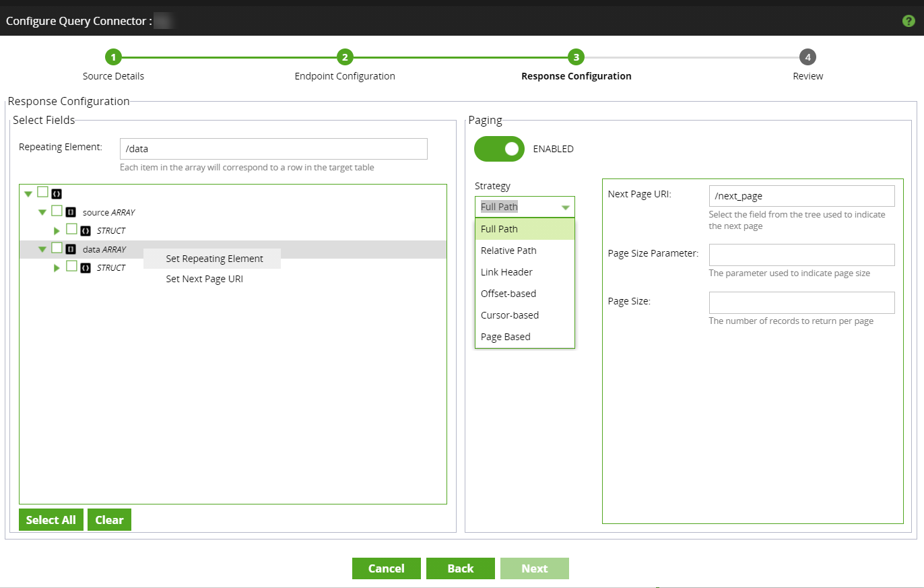Viewport: 924px width, 588px height.
Task: Click the array icon beside source
Action: tap(71, 211)
